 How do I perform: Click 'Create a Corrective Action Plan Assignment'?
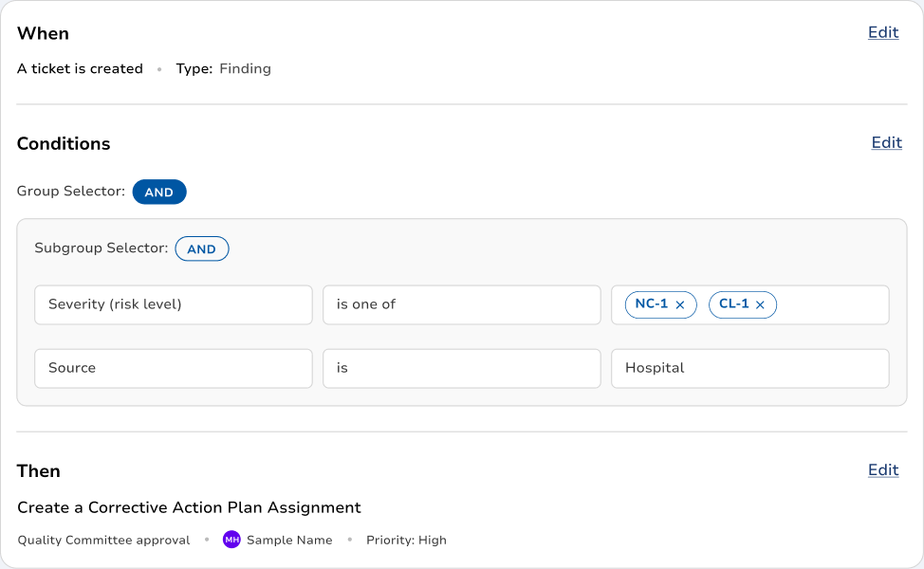tap(189, 507)
